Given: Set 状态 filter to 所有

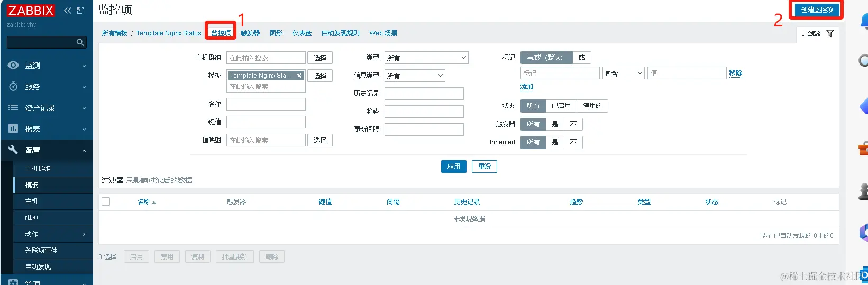Looking at the screenshot, I should pyautogui.click(x=533, y=106).
